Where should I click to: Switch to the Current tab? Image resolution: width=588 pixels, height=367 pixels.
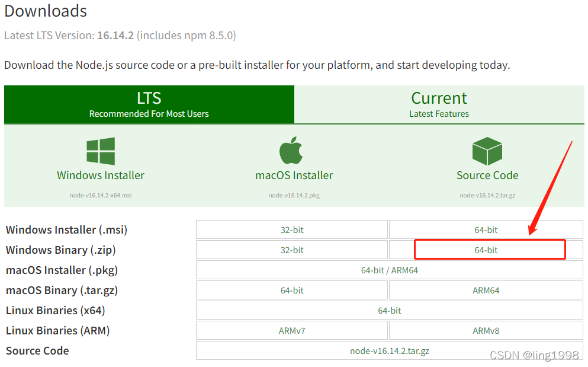(x=439, y=104)
